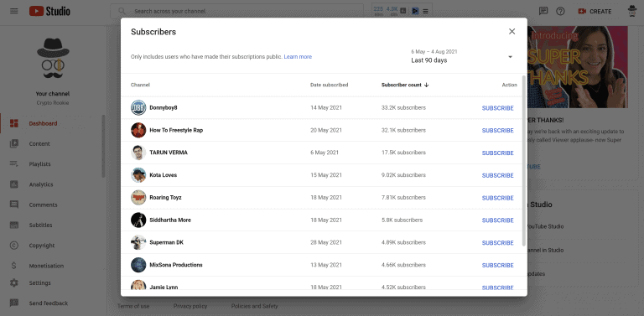Viewport: 644px width, 316px height.
Task: Subscribe to Donnyboy8
Action: (497, 108)
